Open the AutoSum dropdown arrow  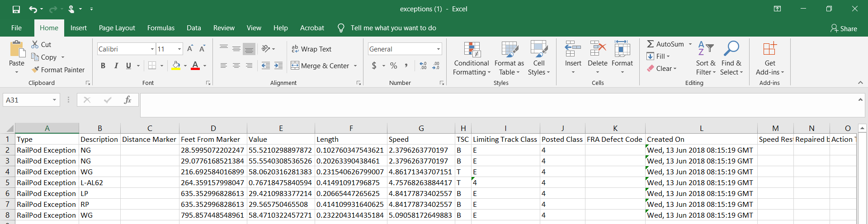[690, 44]
